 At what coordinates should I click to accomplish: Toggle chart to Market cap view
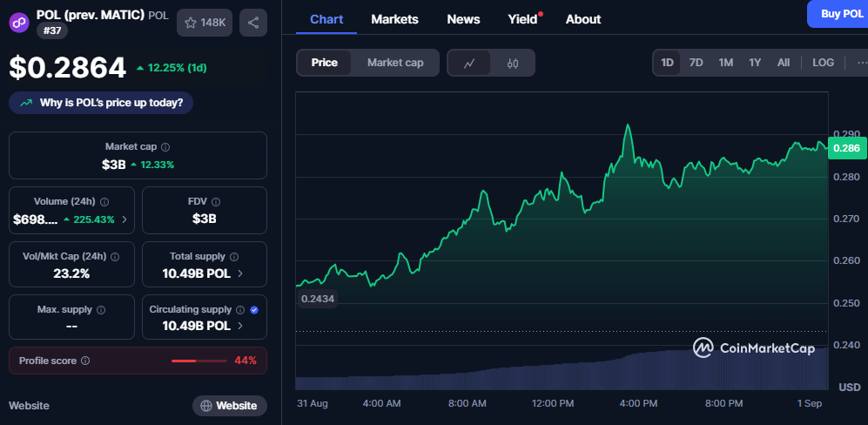pos(395,63)
